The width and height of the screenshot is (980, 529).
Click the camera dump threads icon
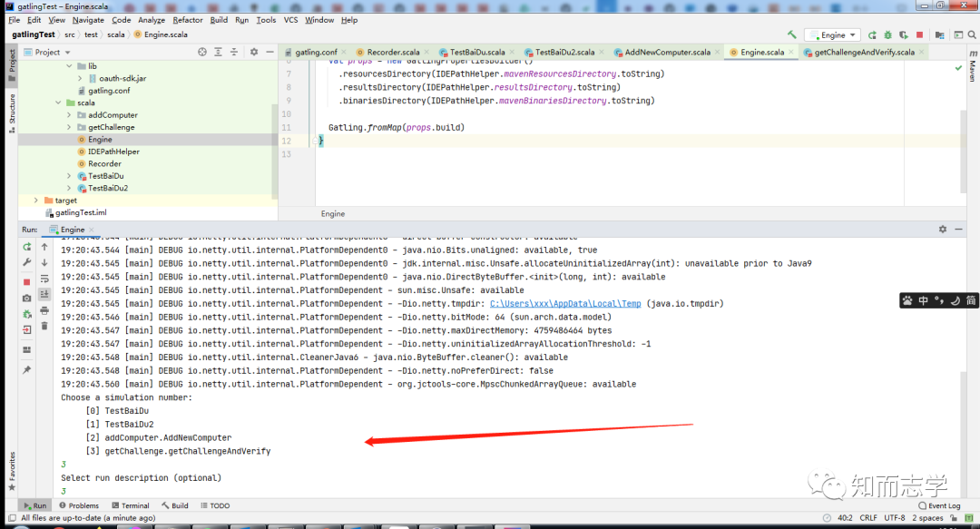[27, 299]
